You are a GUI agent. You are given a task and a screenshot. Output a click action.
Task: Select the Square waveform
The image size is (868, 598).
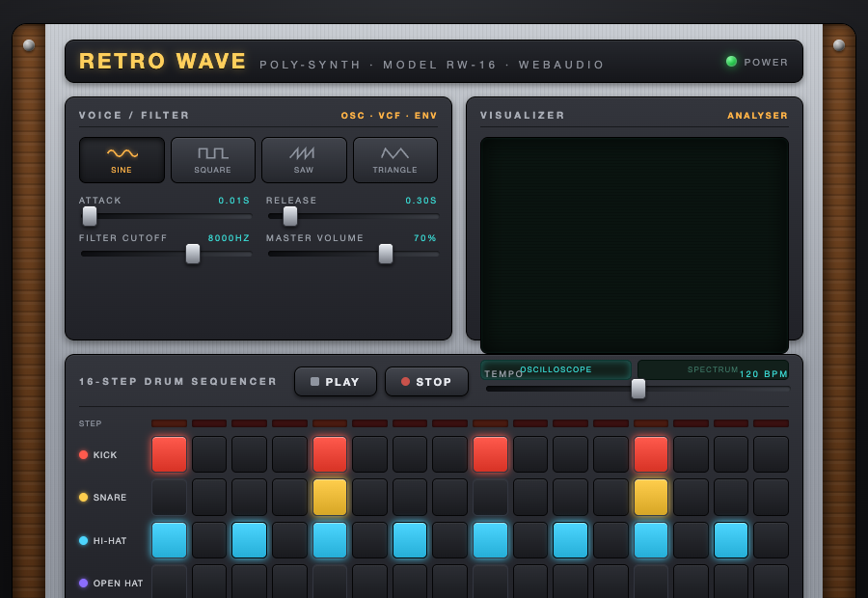coord(212,160)
